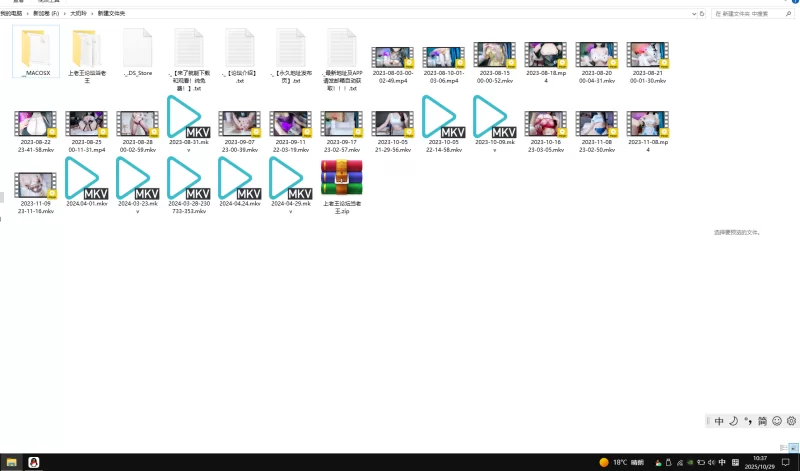Image resolution: width=800 pixels, height=471 pixels.
Task: Select video 2023-09-07 23-00-39.mkv
Action: (x=240, y=132)
